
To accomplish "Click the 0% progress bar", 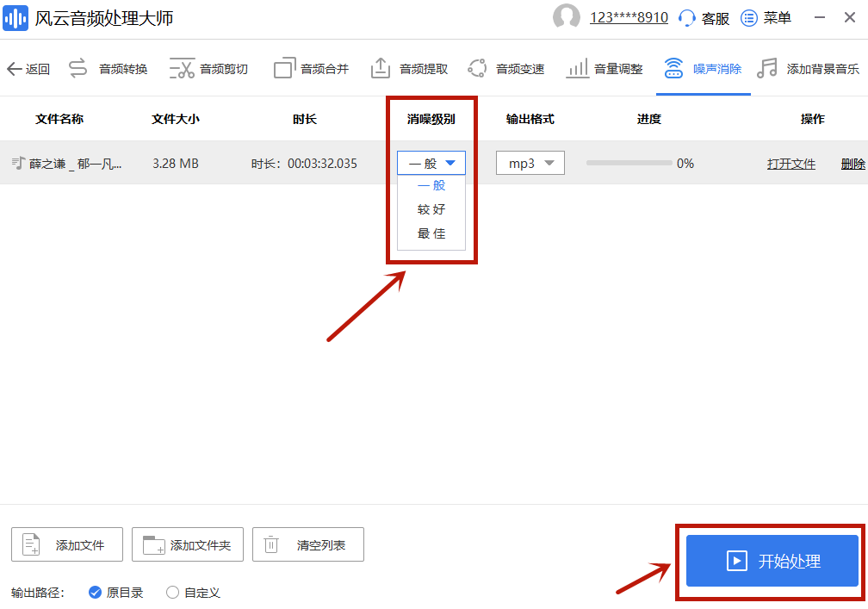I will 629,162.
